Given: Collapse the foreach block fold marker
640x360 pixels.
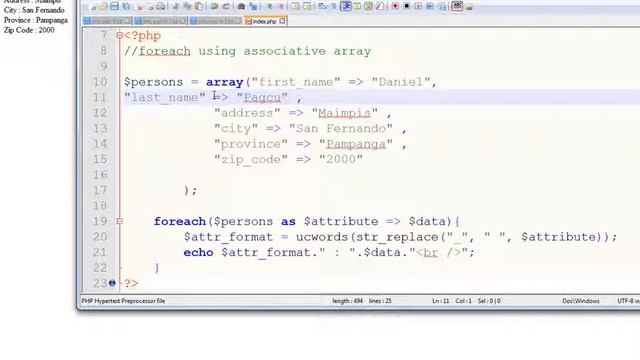Looking at the screenshot, I should click(119, 221).
